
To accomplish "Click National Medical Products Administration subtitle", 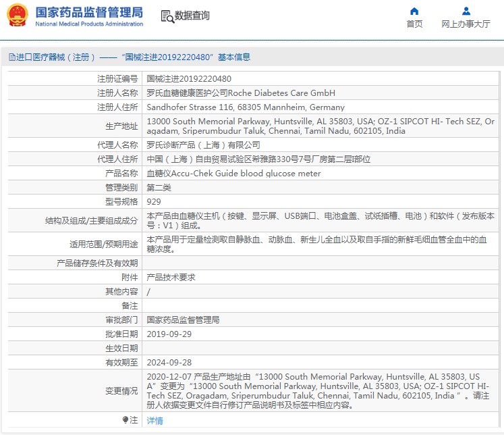I will coord(89,24).
